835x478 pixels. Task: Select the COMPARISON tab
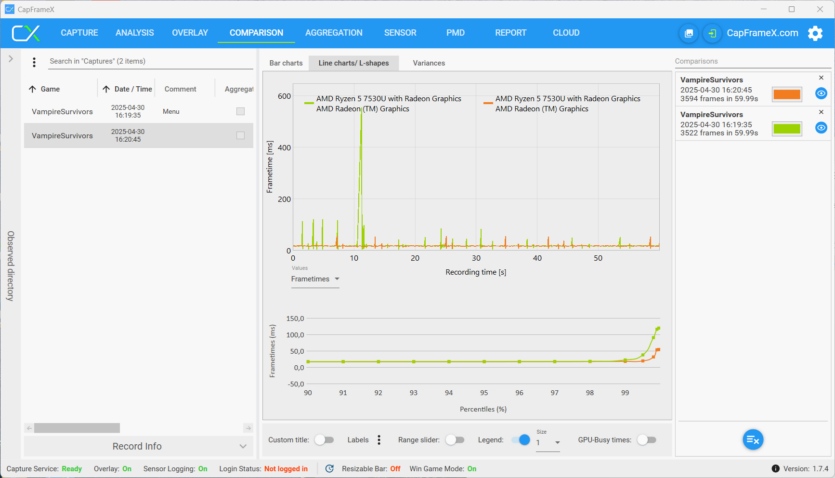[x=256, y=33]
